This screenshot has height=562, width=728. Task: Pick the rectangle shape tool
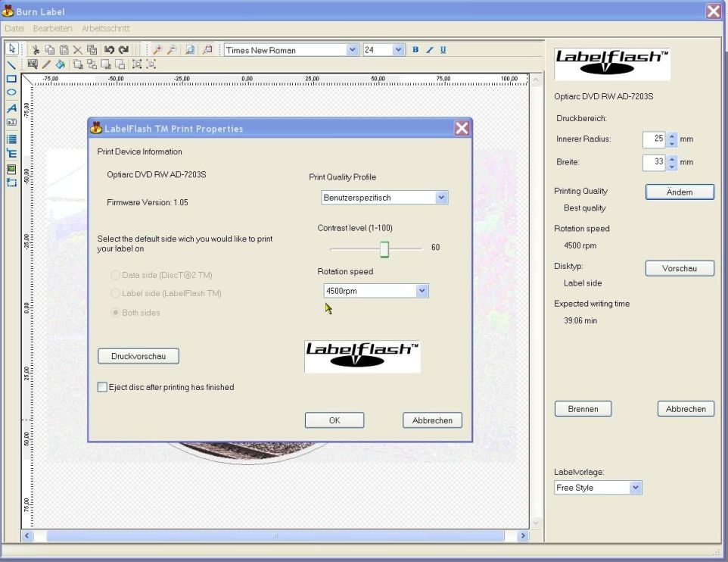(11, 79)
